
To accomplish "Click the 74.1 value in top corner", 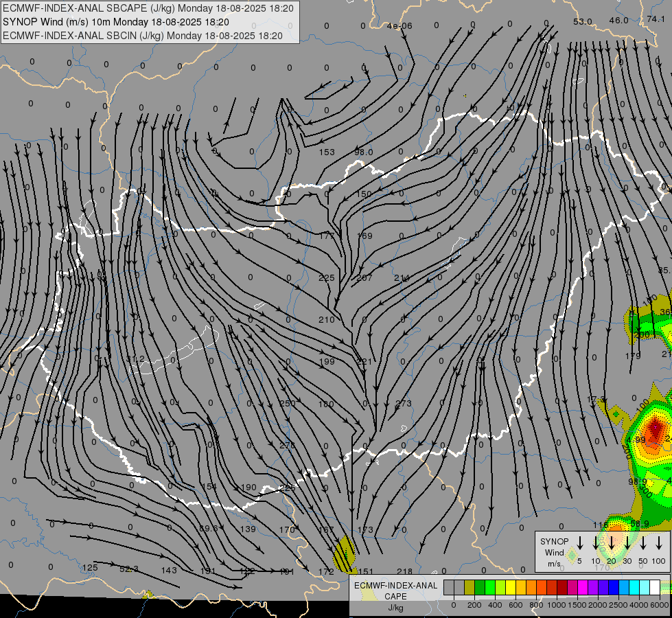I will click(x=656, y=19).
